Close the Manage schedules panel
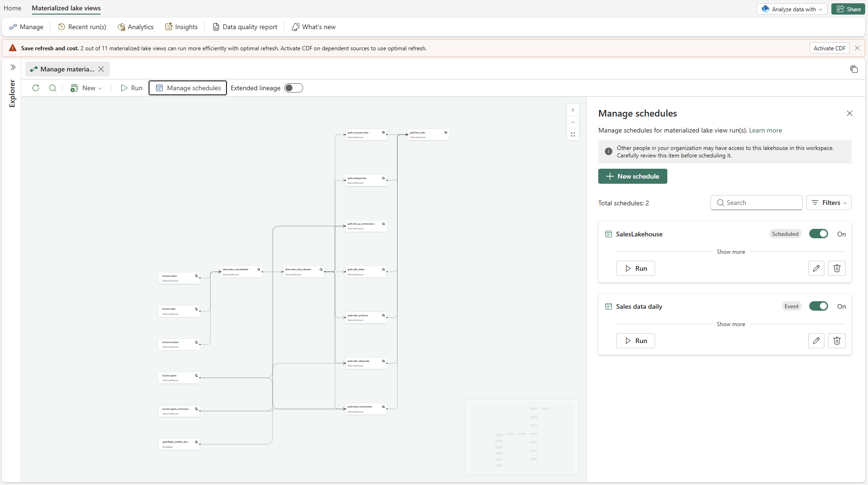Image resolution: width=868 pixels, height=485 pixels. 850,113
